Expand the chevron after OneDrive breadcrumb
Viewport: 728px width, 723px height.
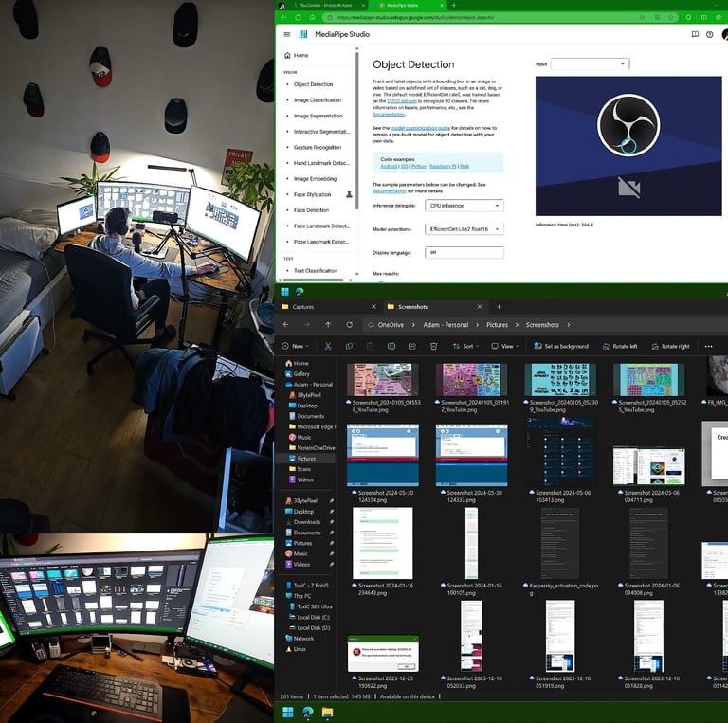point(413,325)
